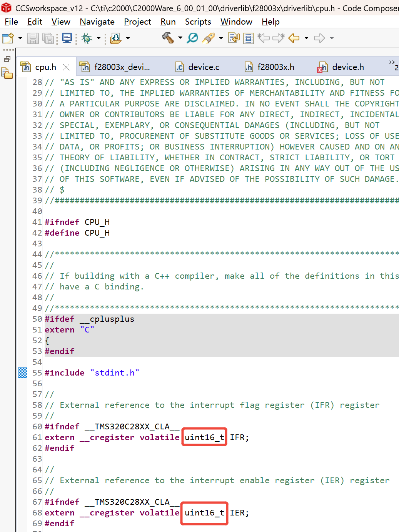
Task: Select the cpu.h editor tab
Action: (x=45, y=67)
